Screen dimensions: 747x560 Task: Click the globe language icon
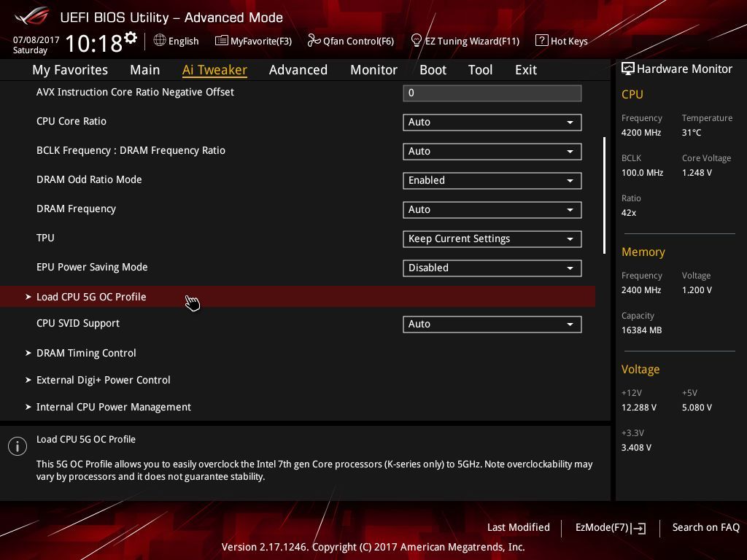tap(160, 41)
